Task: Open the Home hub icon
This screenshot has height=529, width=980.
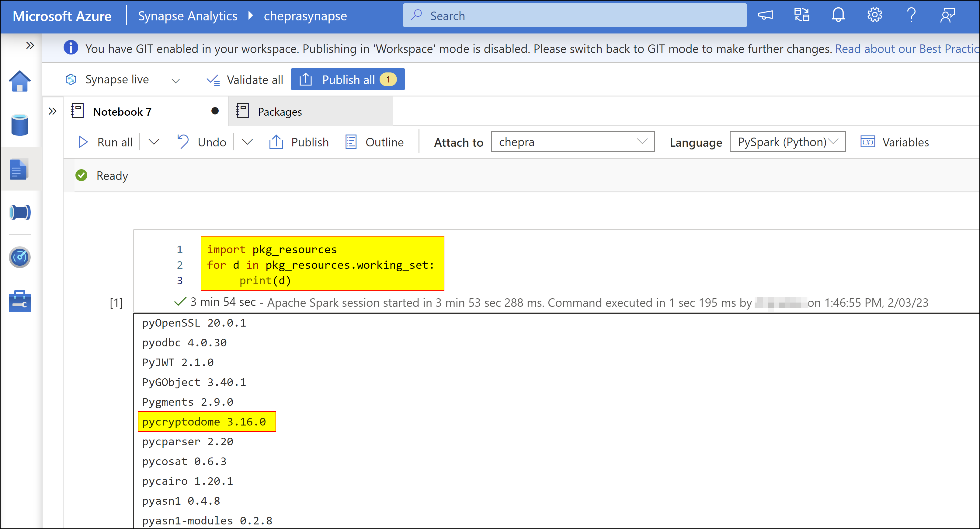Action: 20,81
